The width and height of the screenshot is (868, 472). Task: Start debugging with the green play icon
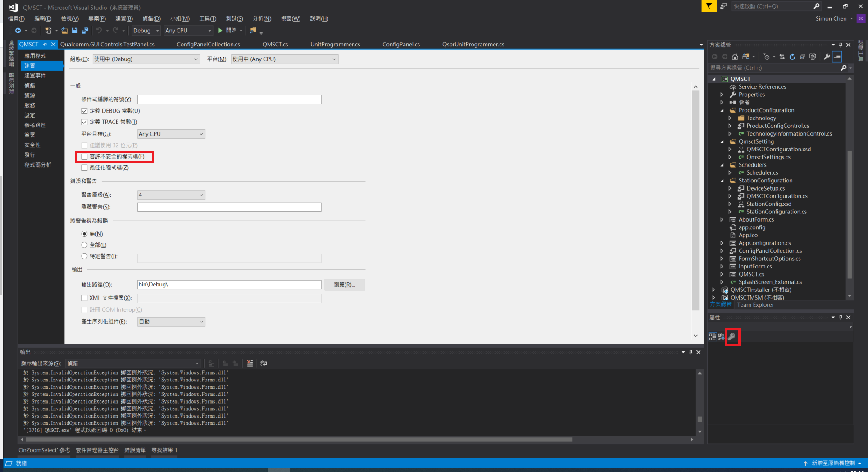tap(220, 31)
